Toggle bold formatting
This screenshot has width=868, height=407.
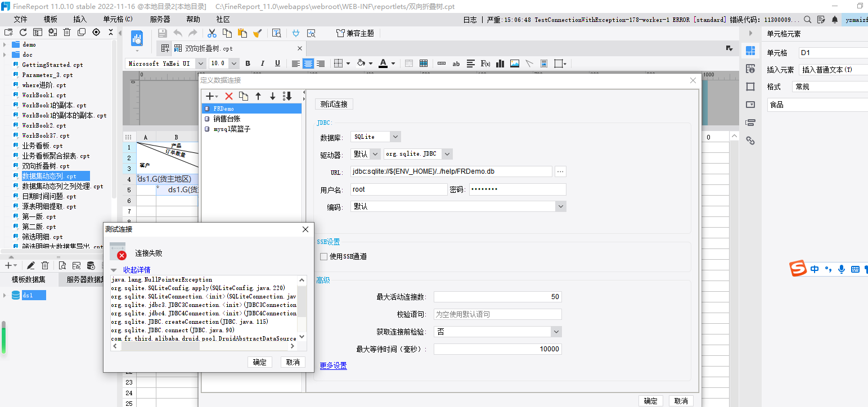coord(248,64)
